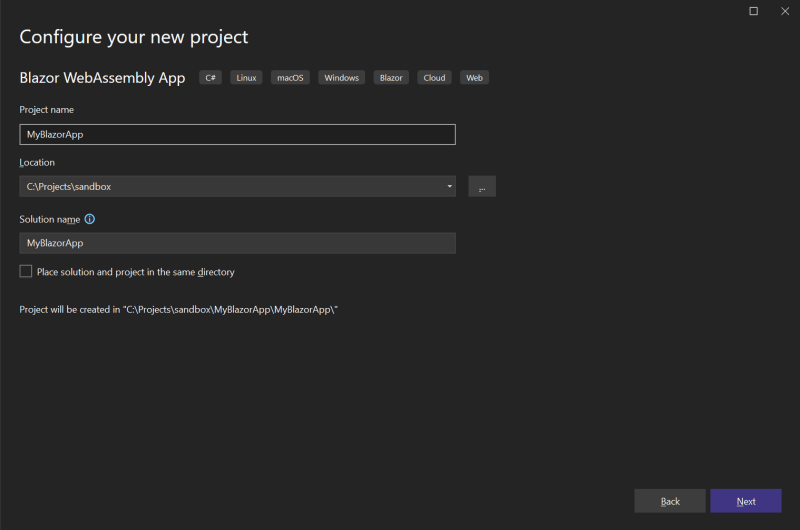The image size is (800, 530).
Task: Maximize the dialog window
Action: 754,11
